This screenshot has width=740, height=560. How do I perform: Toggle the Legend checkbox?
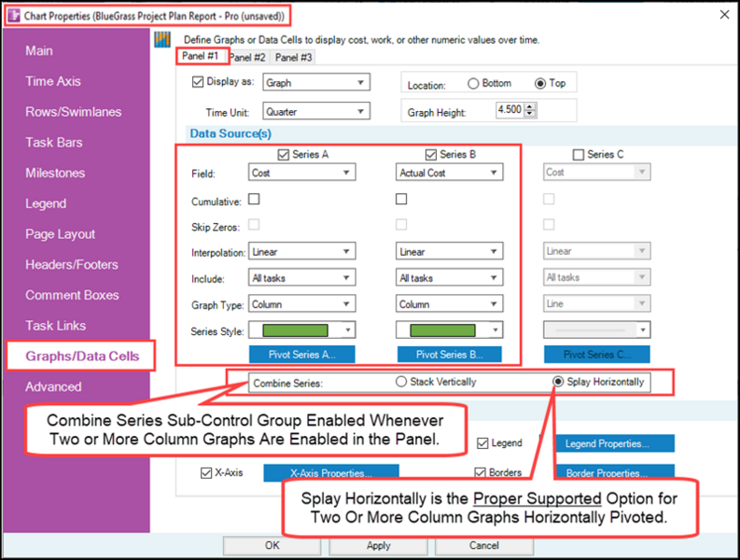[482, 443]
